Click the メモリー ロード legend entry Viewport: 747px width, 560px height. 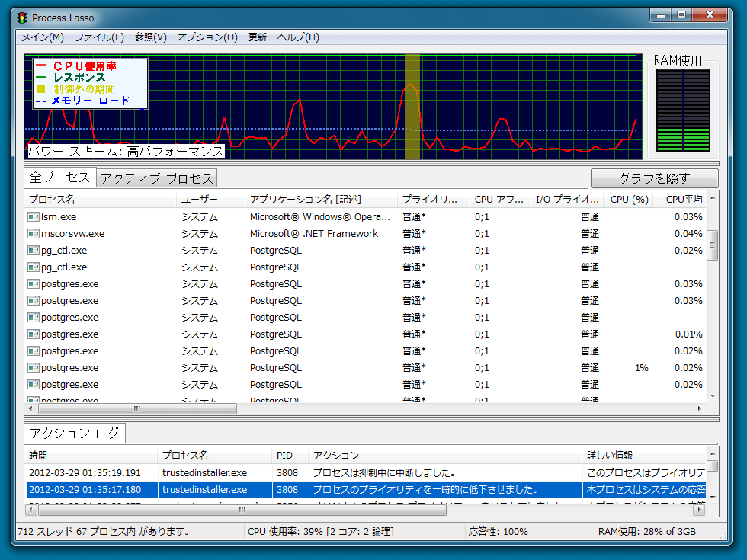[91, 101]
